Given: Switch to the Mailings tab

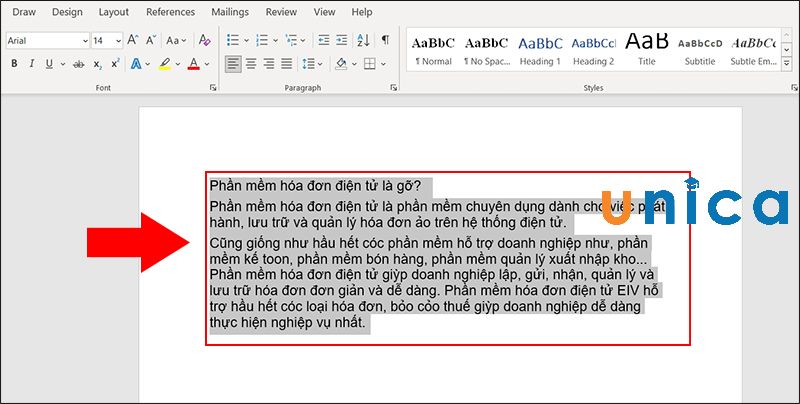Looking at the screenshot, I should 230,12.
